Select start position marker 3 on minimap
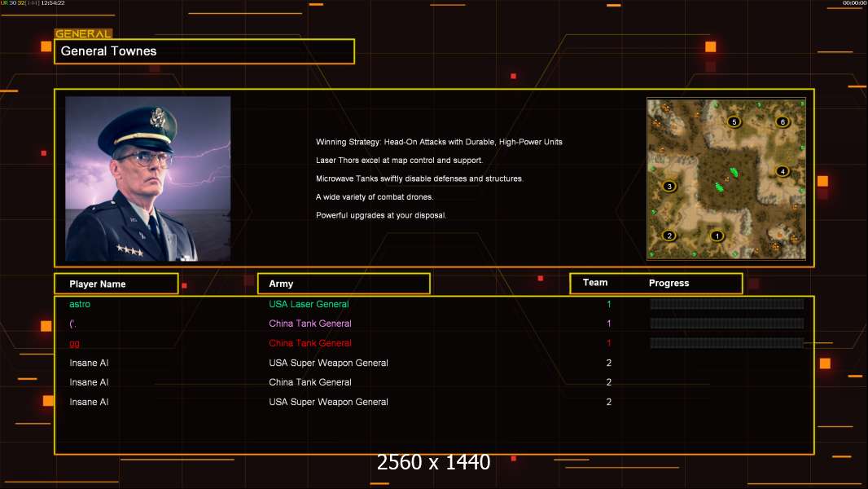 click(x=669, y=186)
